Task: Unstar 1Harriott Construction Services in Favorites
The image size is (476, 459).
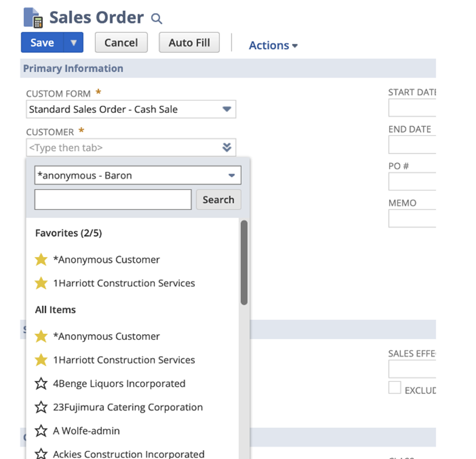Action: (41, 283)
